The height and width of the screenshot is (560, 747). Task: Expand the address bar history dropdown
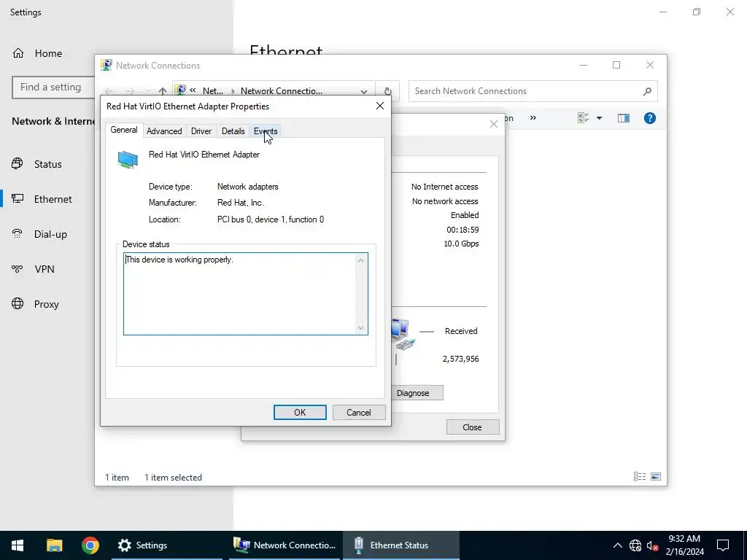(x=363, y=91)
